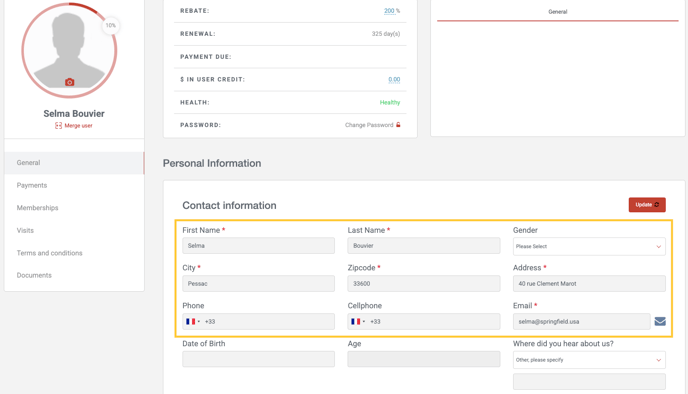This screenshot has height=394, width=688.
Task: Click the user credit 0.00 value
Action: [394, 79]
